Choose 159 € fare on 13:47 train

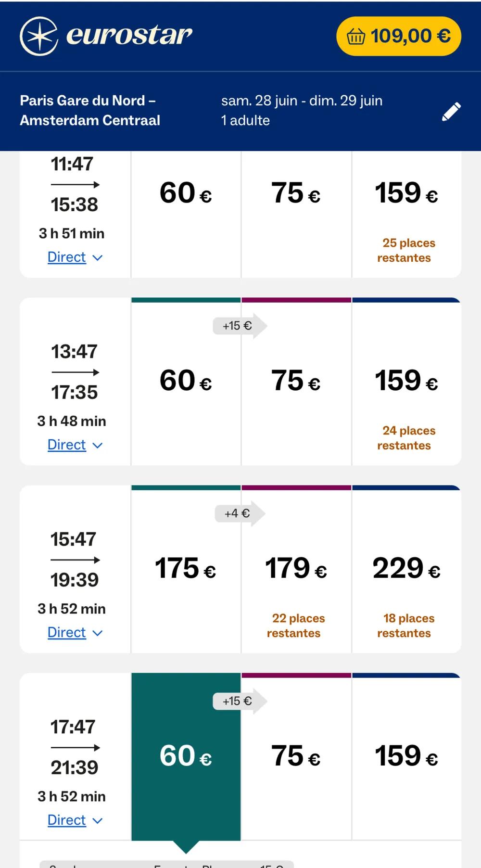(x=406, y=381)
